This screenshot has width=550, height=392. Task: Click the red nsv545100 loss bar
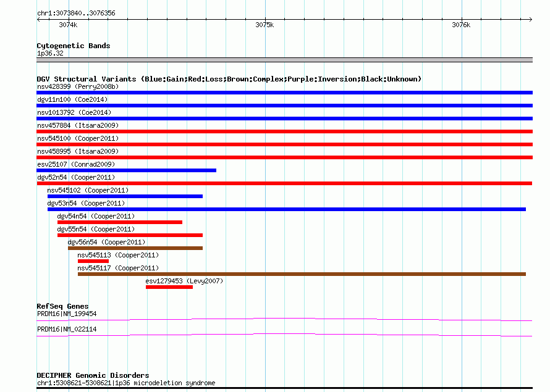[284, 144]
